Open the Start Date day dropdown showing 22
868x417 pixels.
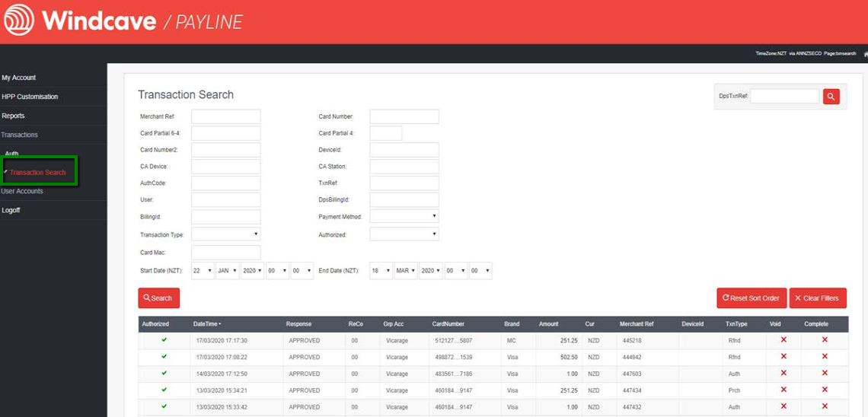(203, 270)
